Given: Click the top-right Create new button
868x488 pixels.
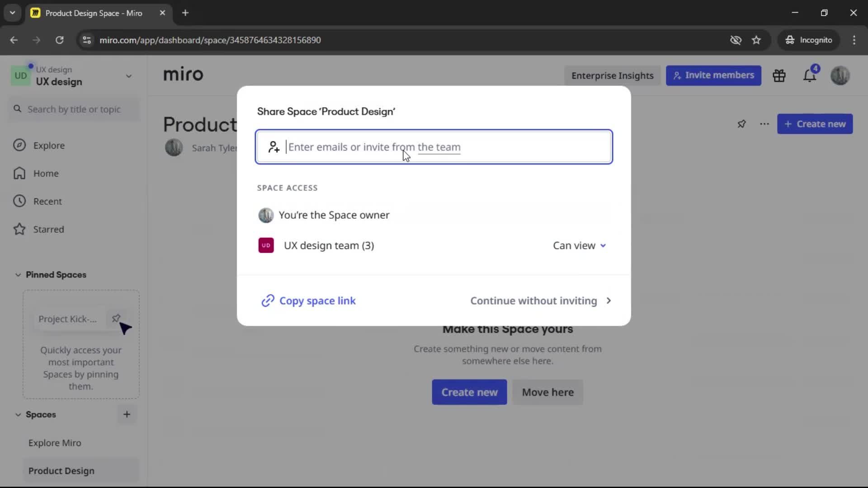Looking at the screenshot, I should click(815, 124).
